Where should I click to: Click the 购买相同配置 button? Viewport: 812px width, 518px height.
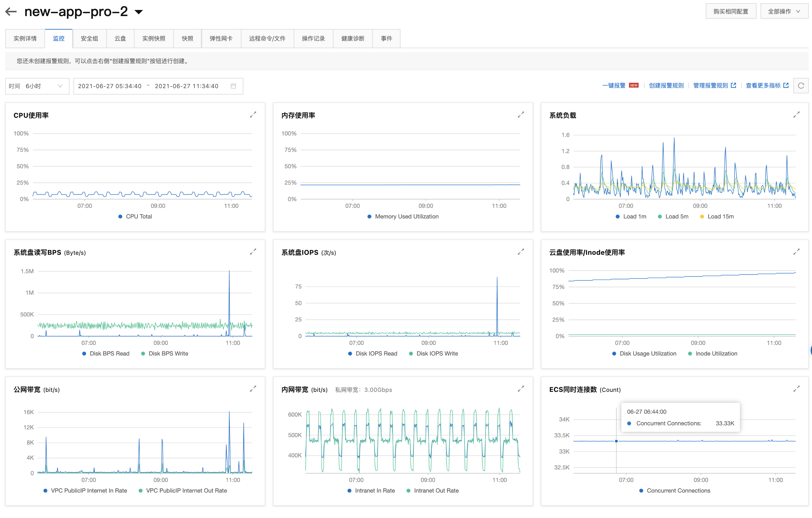click(x=731, y=12)
